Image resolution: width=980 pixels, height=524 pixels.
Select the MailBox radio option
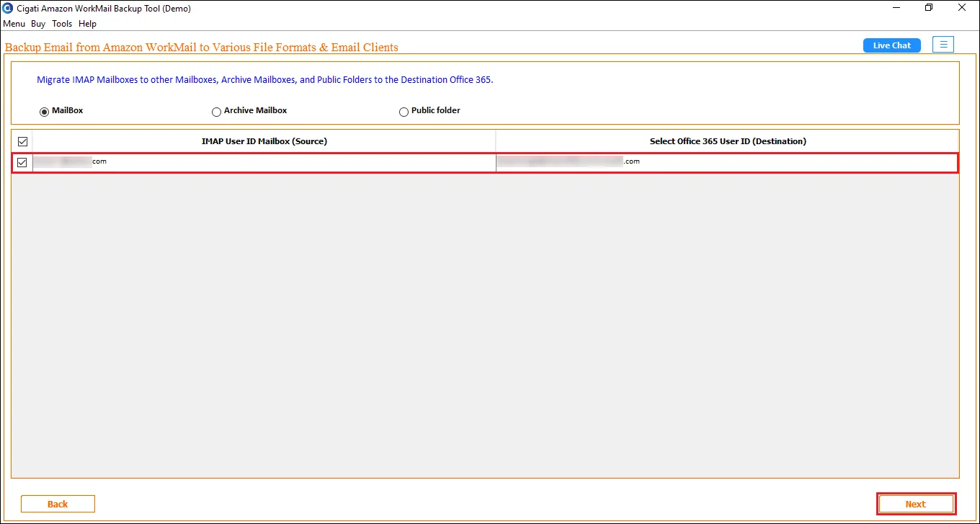pos(45,112)
